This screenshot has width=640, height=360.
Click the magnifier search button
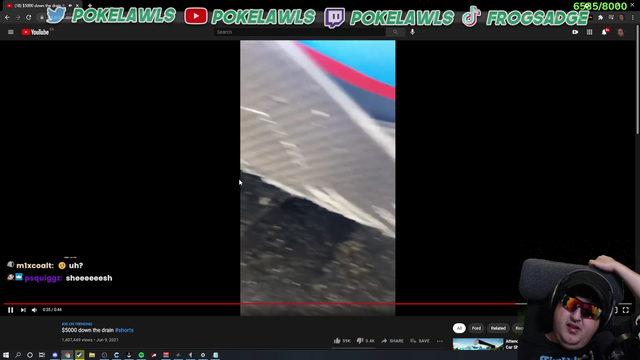tap(395, 32)
